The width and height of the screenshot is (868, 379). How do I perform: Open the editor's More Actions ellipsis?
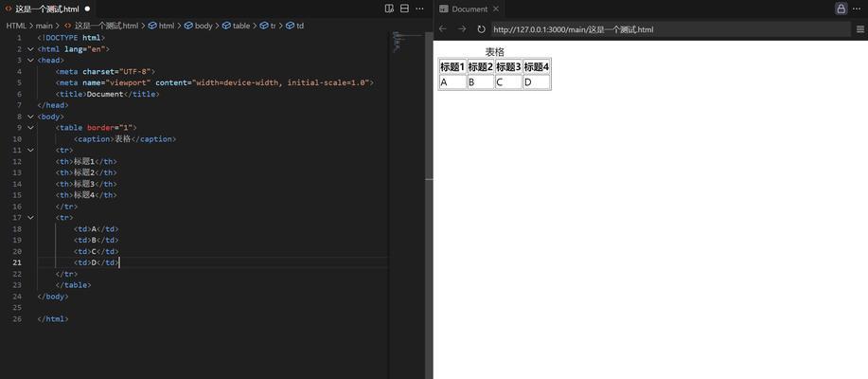click(x=419, y=9)
